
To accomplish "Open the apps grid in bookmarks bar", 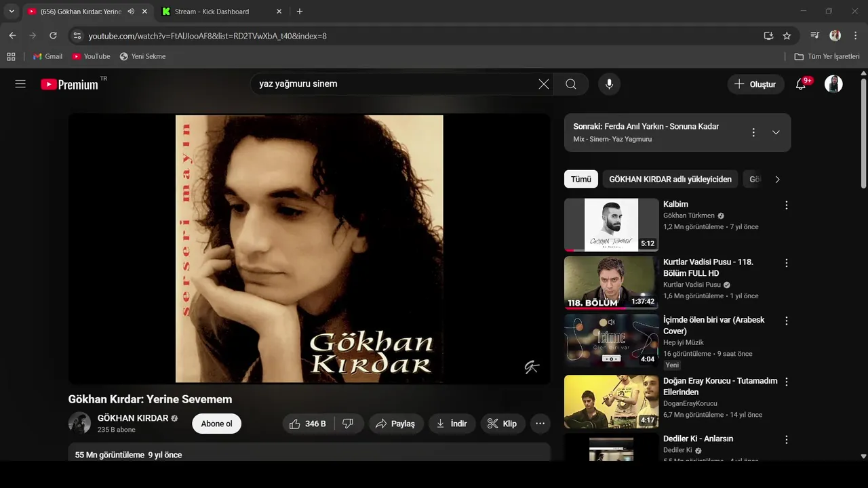I will click(x=11, y=56).
